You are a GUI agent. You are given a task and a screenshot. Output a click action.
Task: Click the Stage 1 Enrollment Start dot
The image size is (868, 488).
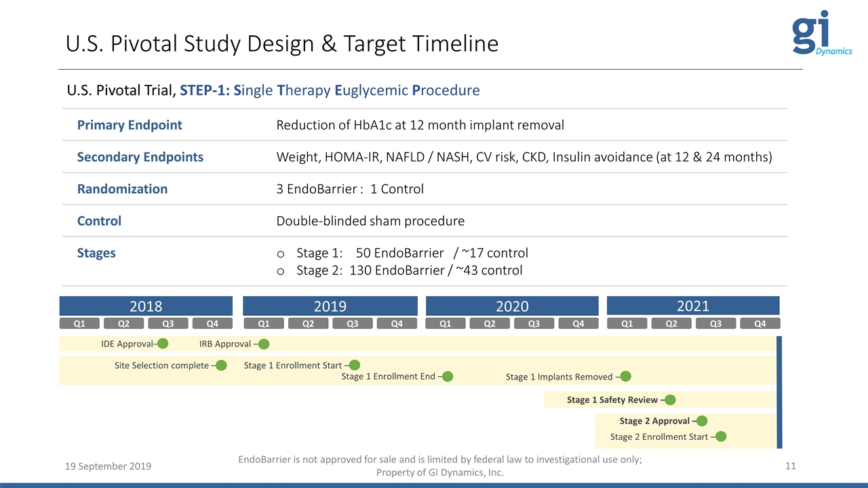tap(354, 366)
